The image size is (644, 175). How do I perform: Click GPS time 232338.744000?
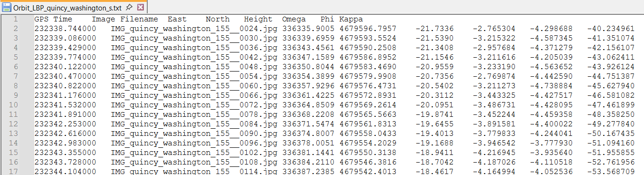pyautogui.click(x=65, y=29)
